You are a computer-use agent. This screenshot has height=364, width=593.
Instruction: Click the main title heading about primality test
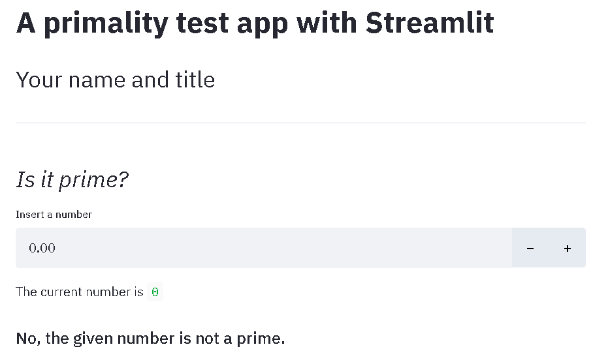click(255, 23)
